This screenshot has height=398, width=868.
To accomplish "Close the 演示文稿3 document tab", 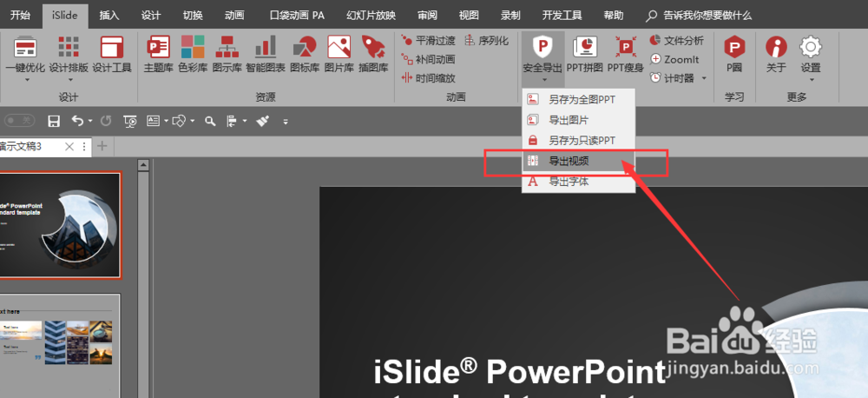I will 69,146.
